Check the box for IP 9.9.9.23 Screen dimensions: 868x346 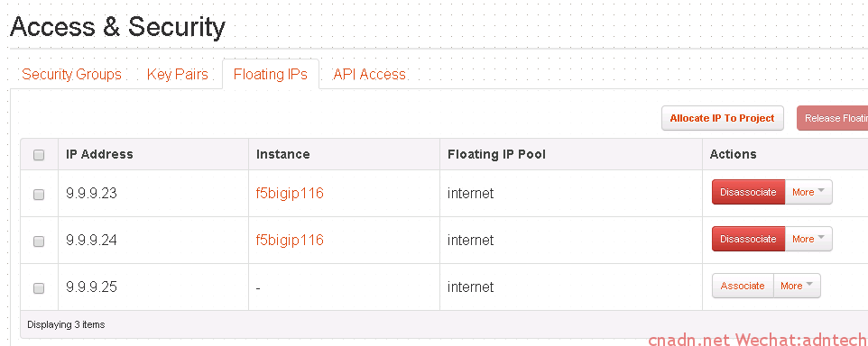pos(39,194)
